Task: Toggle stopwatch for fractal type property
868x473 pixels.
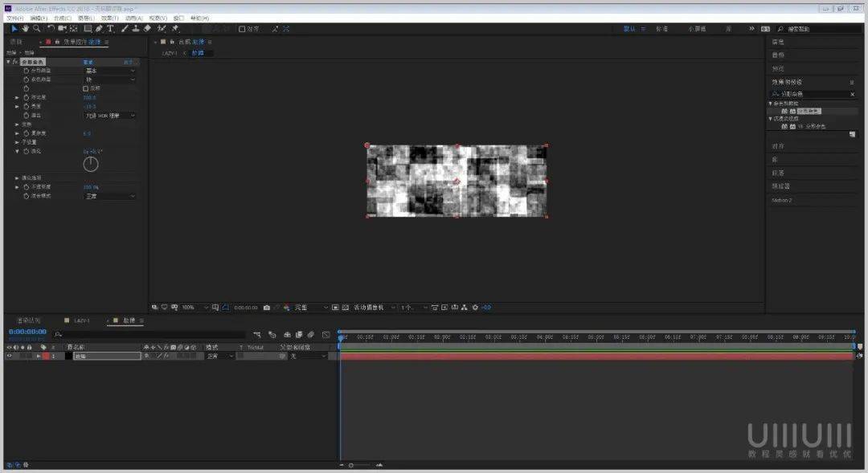Action: tap(26, 71)
